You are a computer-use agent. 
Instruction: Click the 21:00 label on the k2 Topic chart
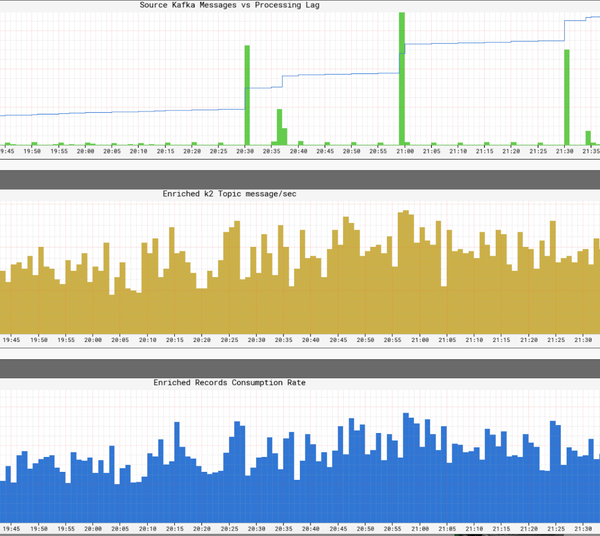420,340
